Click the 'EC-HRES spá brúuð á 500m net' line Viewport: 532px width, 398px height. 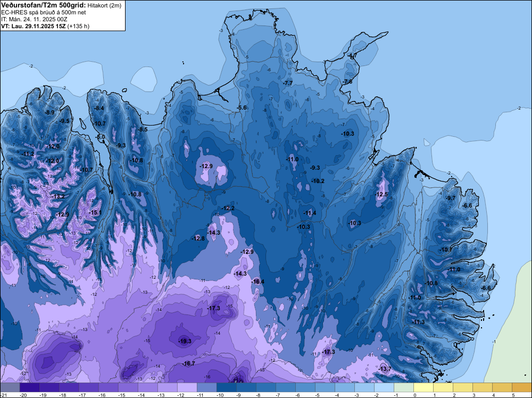[44, 13]
